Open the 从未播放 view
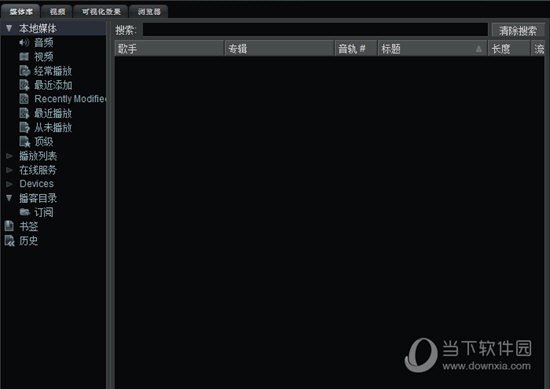The width and height of the screenshot is (550, 389). tap(53, 127)
